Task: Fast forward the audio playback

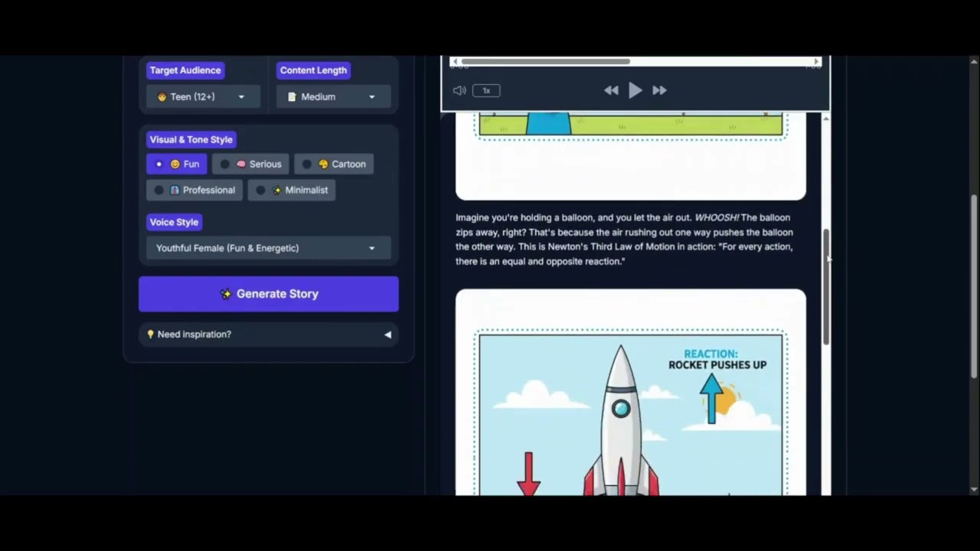Action: click(659, 90)
